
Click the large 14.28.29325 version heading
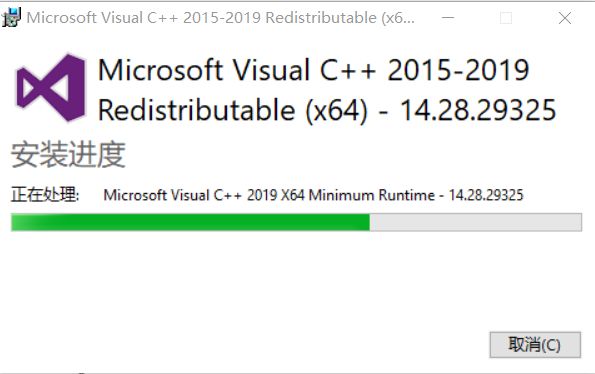478,110
